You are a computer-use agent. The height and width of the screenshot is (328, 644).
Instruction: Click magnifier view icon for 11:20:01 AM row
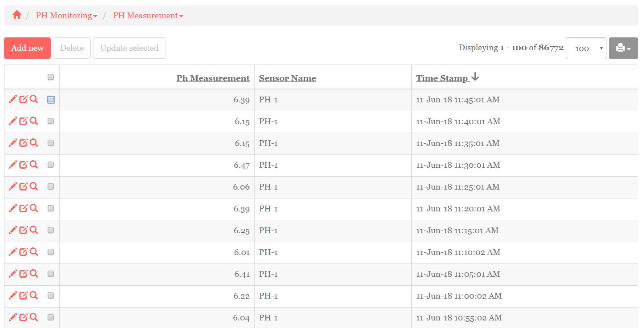pyautogui.click(x=34, y=208)
